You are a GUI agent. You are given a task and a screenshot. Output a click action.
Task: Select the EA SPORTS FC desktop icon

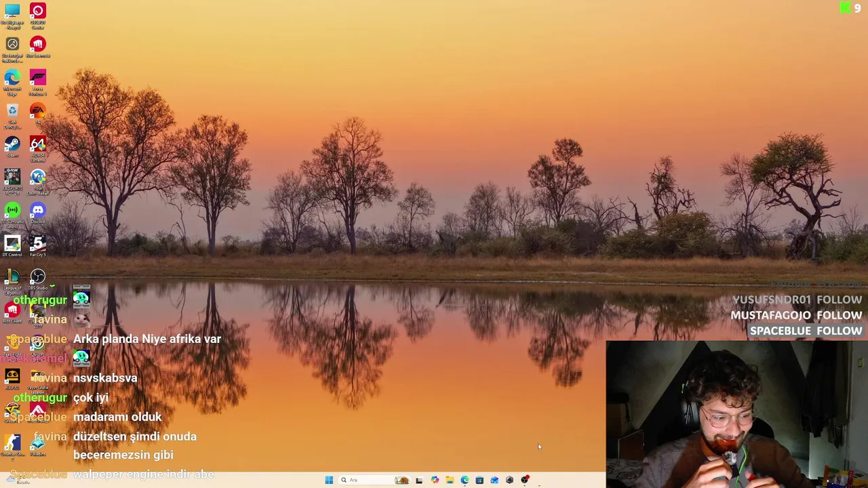tap(12, 182)
